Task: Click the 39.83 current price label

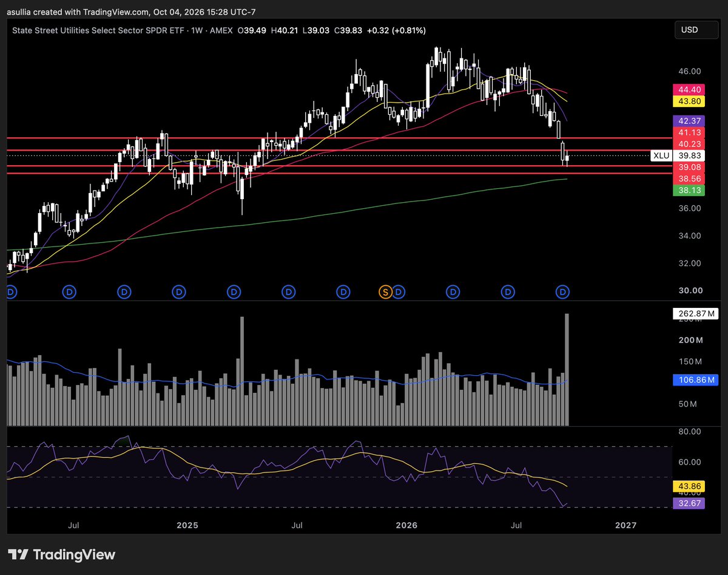Action: pyautogui.click(x=689, y=155)
